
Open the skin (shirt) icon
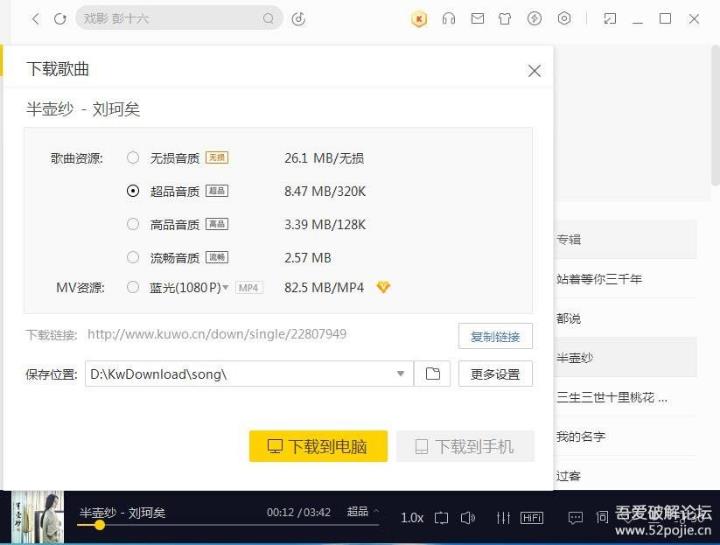[x=505, y=19]
